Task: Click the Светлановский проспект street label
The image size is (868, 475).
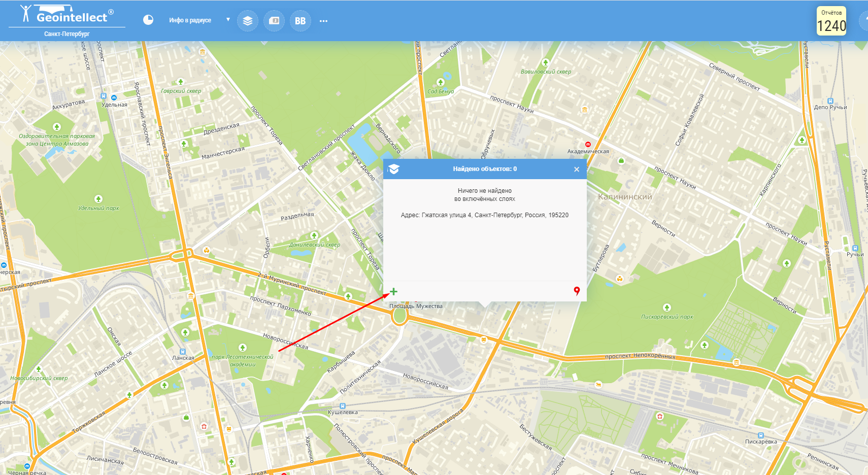Action: tap(327, 147)
